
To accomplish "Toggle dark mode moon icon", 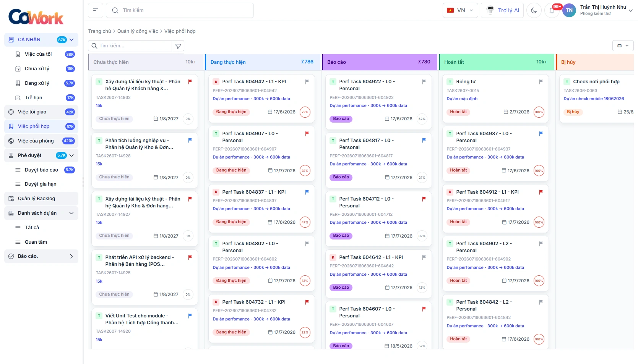I will point(534,10).
